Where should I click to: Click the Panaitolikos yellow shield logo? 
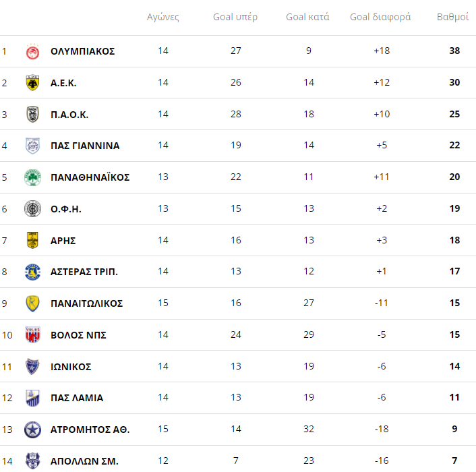pos(32,303)
